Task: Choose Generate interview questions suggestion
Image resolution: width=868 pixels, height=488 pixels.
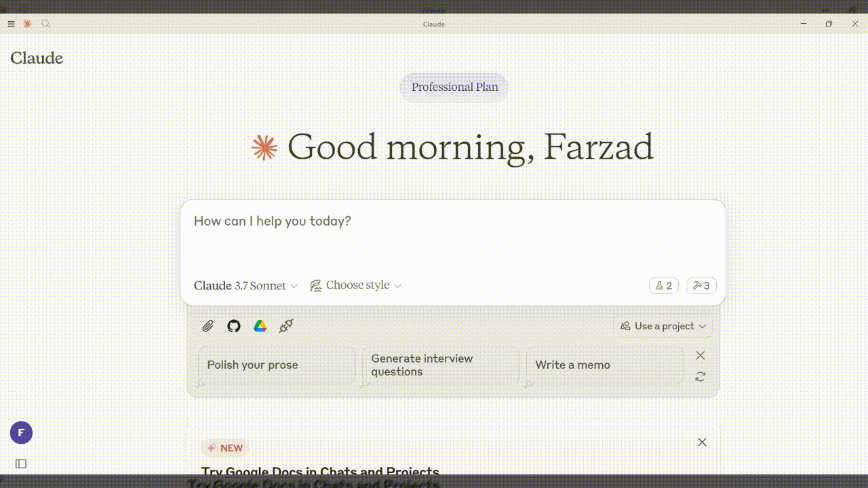Action: click(x=441, y=365)
